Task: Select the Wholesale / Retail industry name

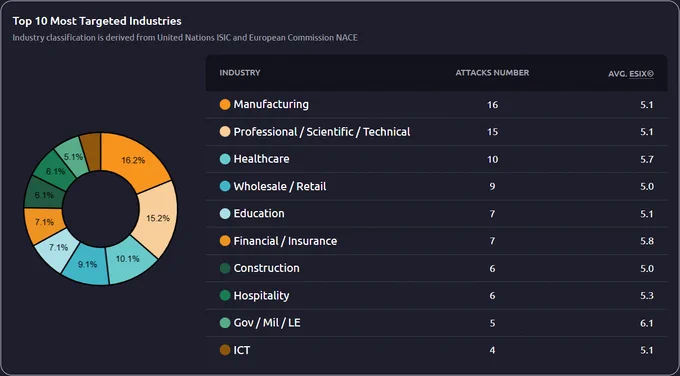Action: point(280,186)
